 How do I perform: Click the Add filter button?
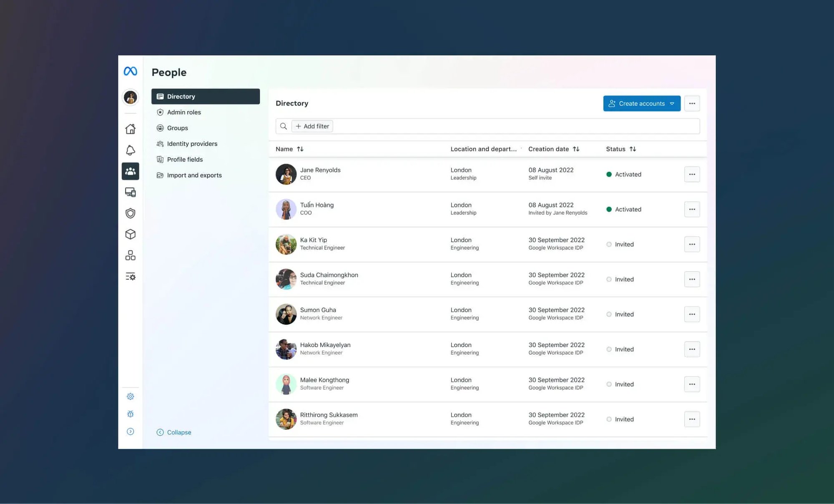(x=312, y=126)
